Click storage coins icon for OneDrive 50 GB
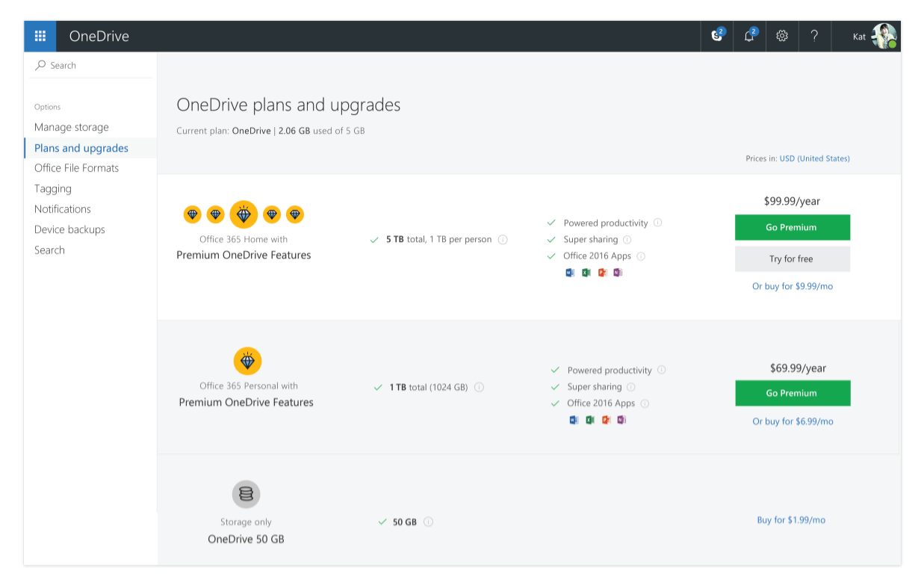Screen dimensions: 924x585 tap(246, 494)
